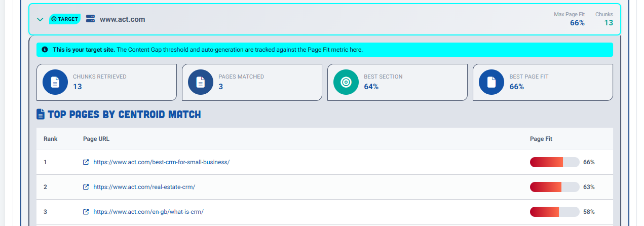The width and height of the screenshot is (644, 226).
Task: Click the document icon beside Top Pages heading
Action: point(41,115)
